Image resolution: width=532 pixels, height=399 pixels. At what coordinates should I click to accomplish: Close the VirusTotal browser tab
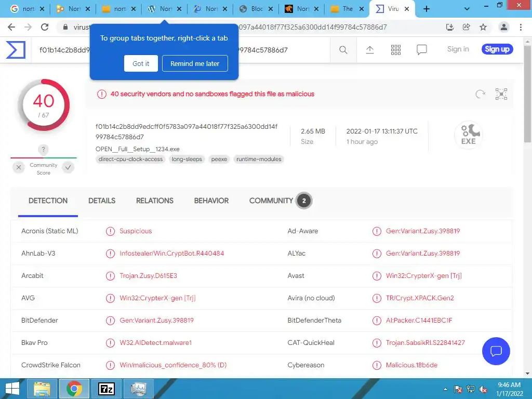407,9
